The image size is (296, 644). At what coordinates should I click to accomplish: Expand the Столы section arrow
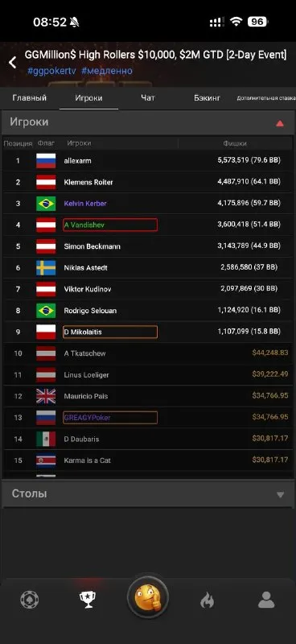coord(281,495)
